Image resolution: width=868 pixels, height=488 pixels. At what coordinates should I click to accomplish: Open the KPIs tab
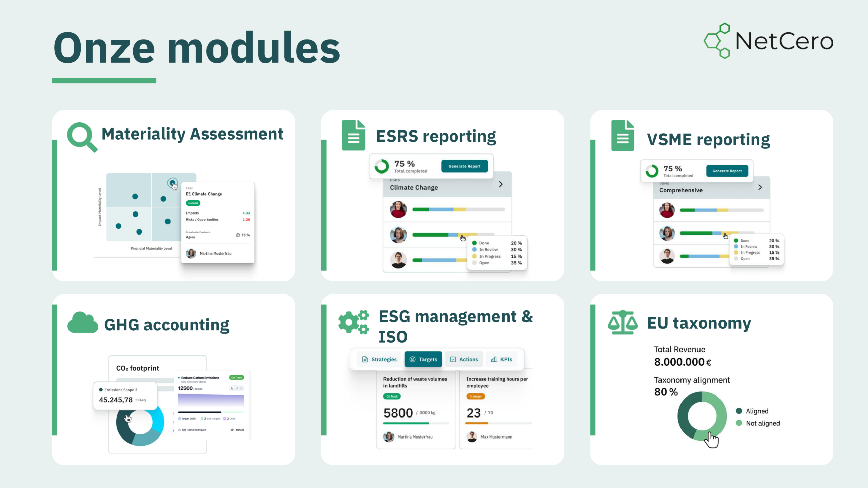501,359
